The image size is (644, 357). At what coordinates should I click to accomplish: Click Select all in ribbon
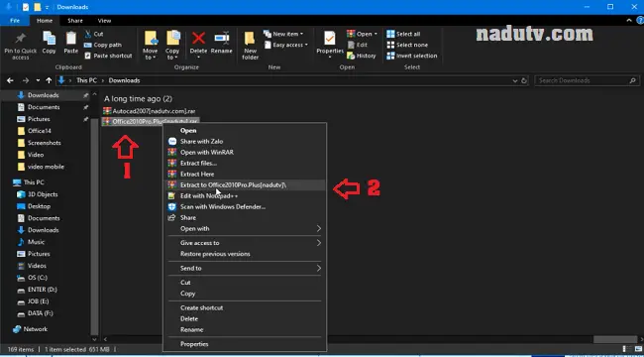pos(403,34)
